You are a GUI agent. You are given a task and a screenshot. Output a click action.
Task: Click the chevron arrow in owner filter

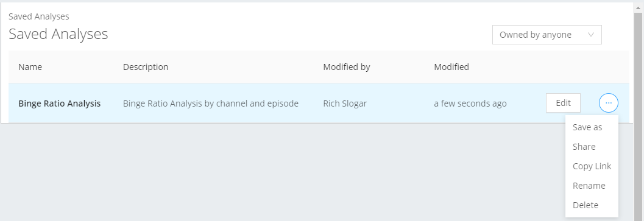click(590, 35)
